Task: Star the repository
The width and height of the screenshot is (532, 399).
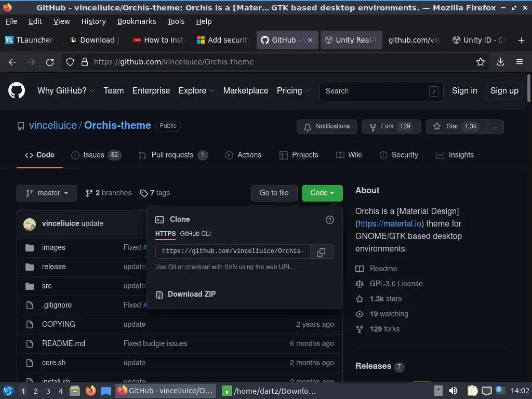Action: (456, 127)
